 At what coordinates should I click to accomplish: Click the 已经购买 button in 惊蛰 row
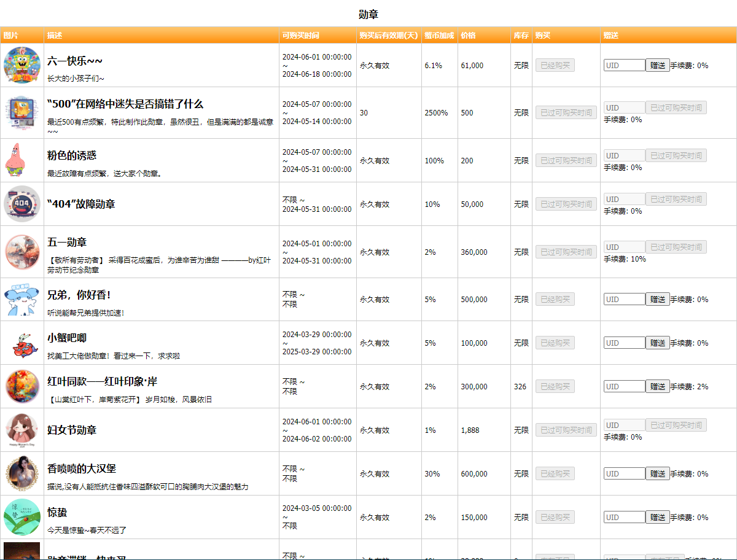click(x=555, y=517)
